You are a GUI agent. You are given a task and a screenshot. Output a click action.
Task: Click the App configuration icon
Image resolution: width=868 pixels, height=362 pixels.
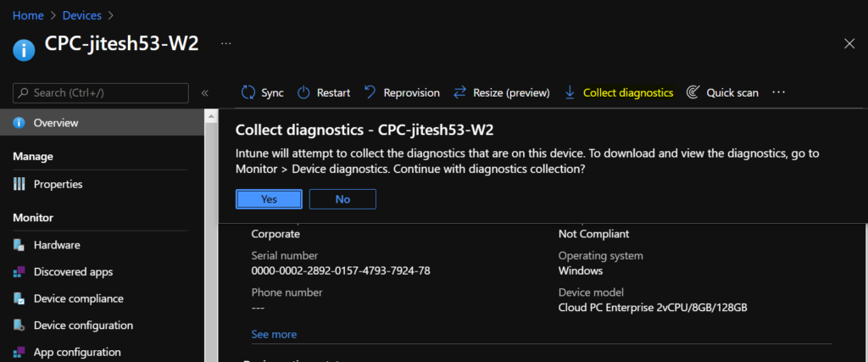[x=19, y=352]
